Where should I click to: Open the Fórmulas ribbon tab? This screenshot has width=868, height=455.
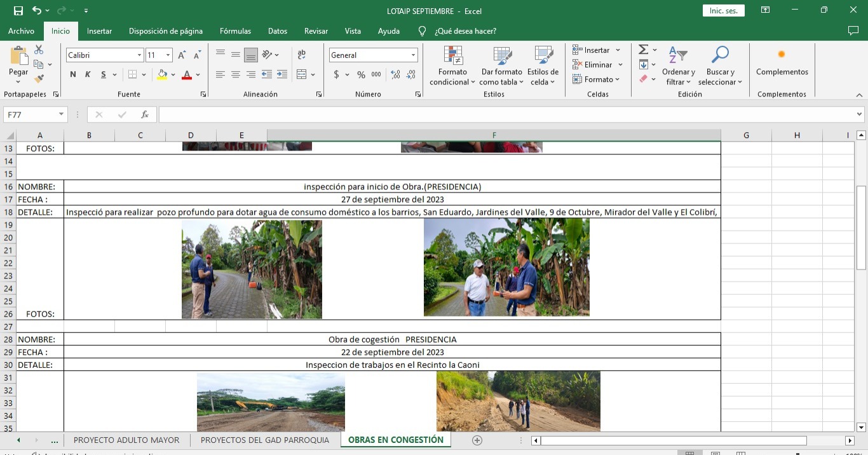click(x=235, y=31)
